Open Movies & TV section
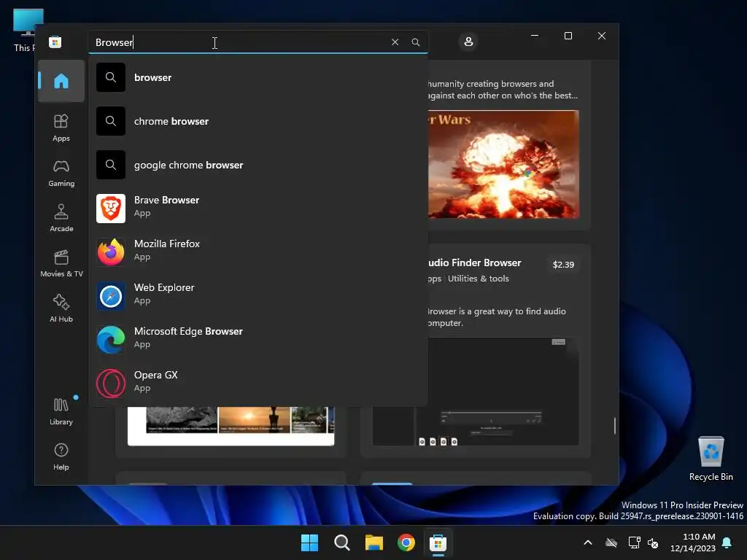The height and width of the screenshot is (560, 747). (x=61, y=263)
